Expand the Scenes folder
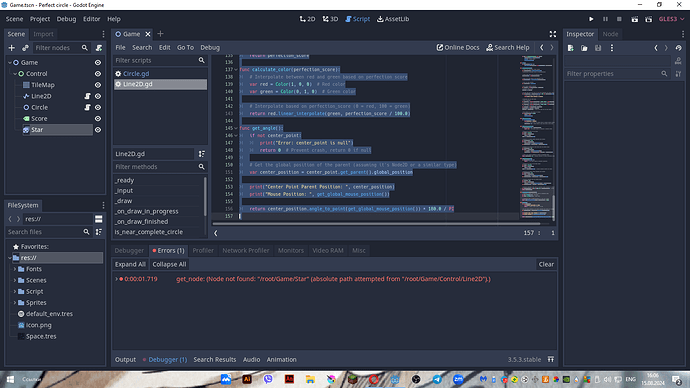Viewport: 690px width, 388px height. pyautogui.click(x=15, y=280)
